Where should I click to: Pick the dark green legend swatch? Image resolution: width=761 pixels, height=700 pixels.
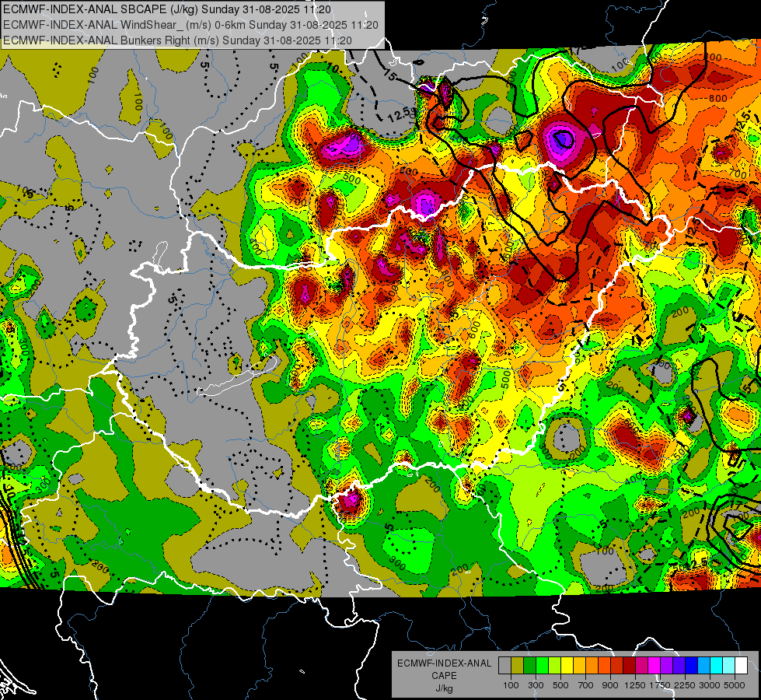click(529, 665)
